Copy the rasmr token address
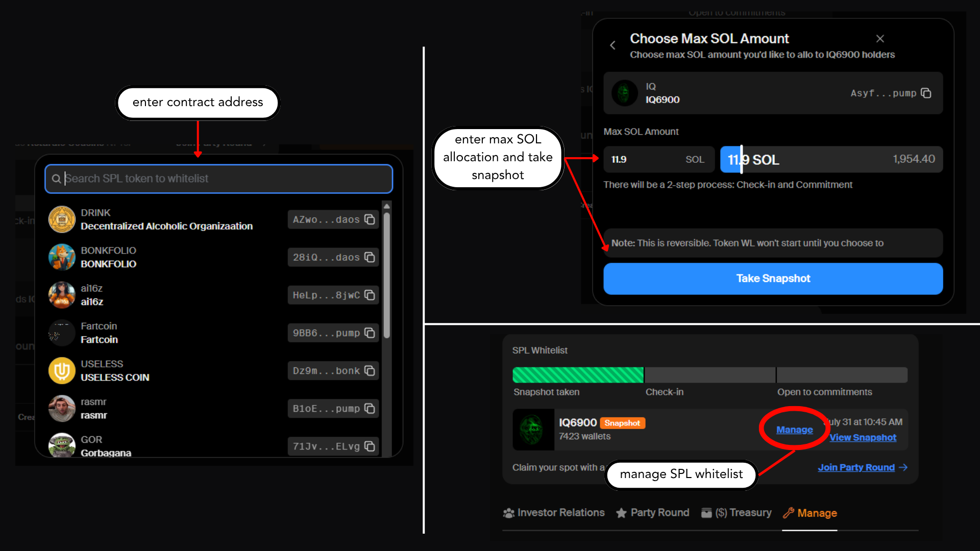This screenshot has height=551, width=980. point(370,409)
